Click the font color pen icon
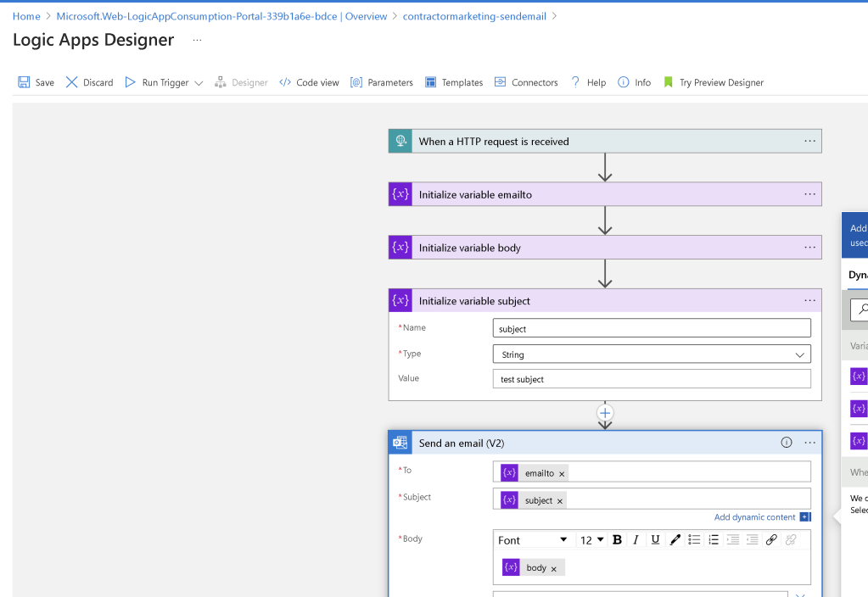This screenshot has height=597, width=868. point(675,540)
